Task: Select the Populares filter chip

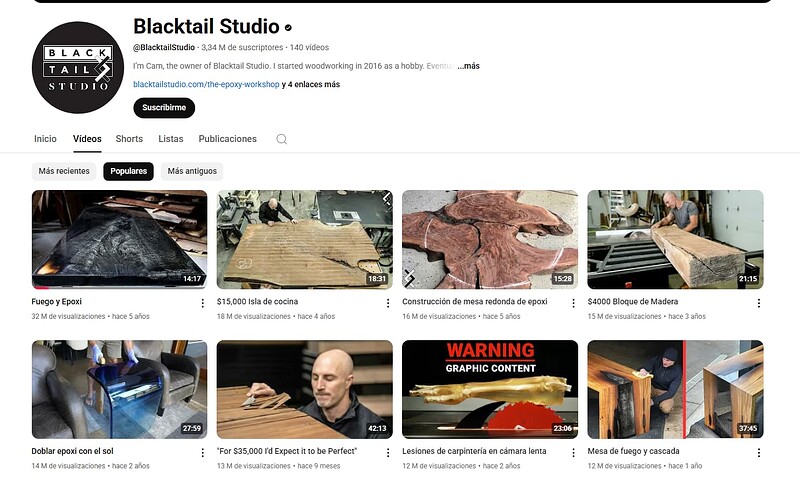Action: [x=128, y=171]
